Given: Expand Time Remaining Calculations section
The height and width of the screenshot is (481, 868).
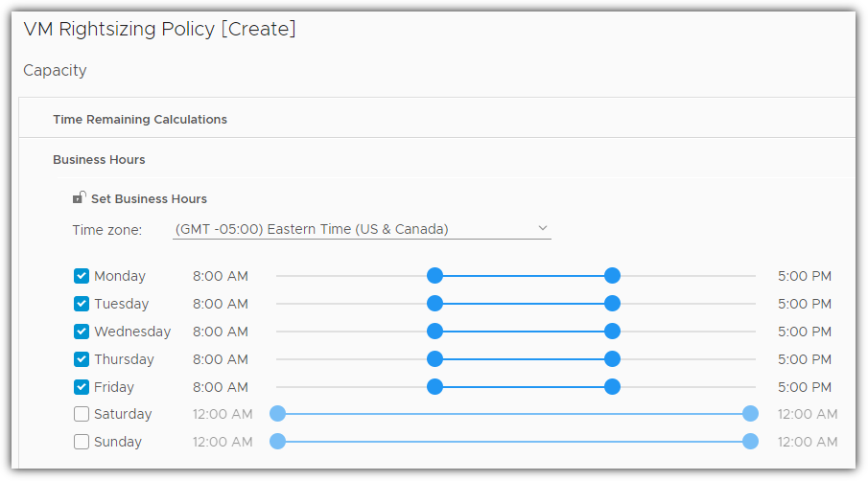Looking at the screenshot, I should pyautogui.click(x=140, y=120).
